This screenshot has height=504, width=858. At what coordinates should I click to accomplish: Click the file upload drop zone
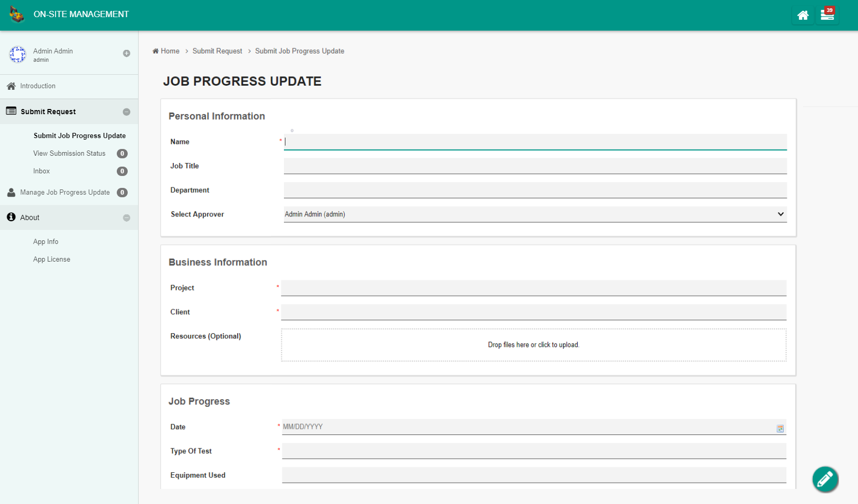tap(533, 344)
